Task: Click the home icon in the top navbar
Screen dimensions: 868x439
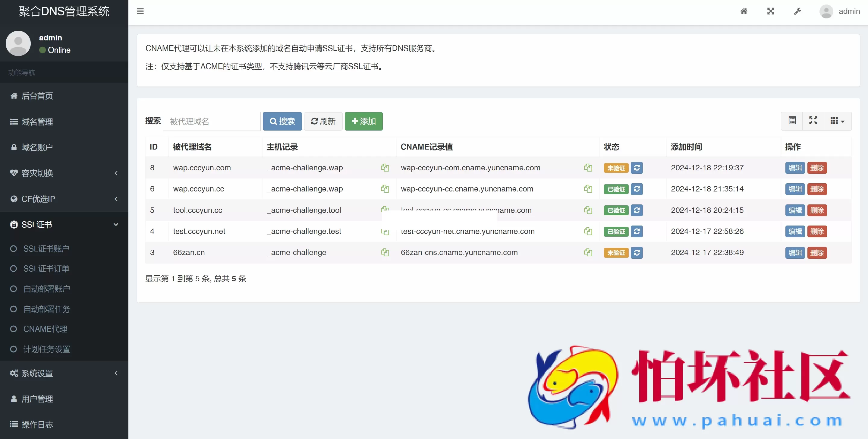Action: 744,11
